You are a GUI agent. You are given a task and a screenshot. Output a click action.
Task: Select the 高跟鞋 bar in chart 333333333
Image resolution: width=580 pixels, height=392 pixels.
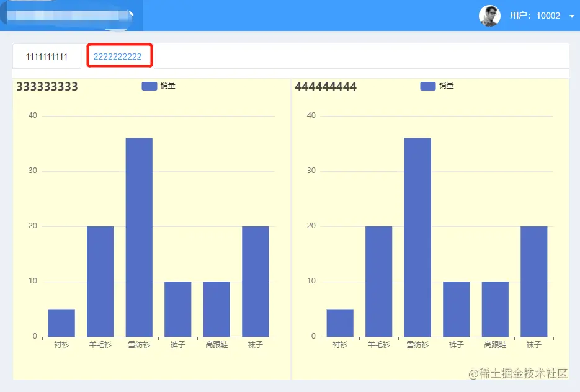coord(216,309)
